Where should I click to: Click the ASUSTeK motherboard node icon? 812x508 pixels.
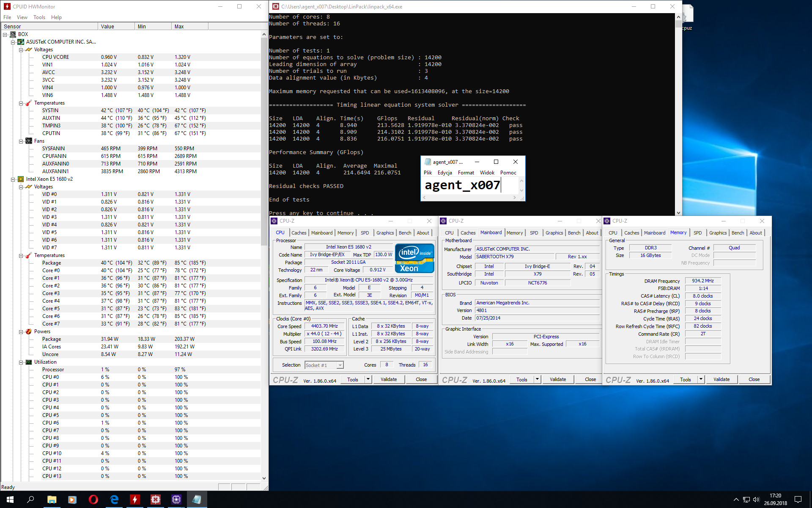pyautogui.click(x=21, y=42)
